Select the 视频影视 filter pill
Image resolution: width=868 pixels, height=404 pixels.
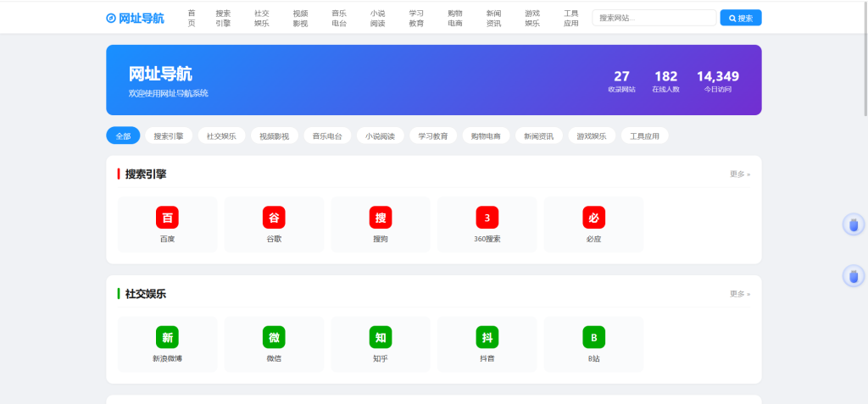point(275,136)
